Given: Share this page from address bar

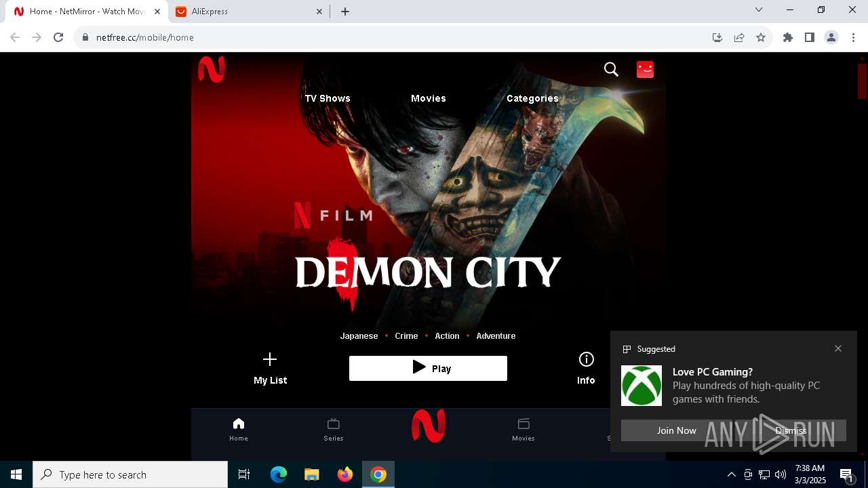Looking at the screenshot, I should pyautogui.click(x=739, y=37).
